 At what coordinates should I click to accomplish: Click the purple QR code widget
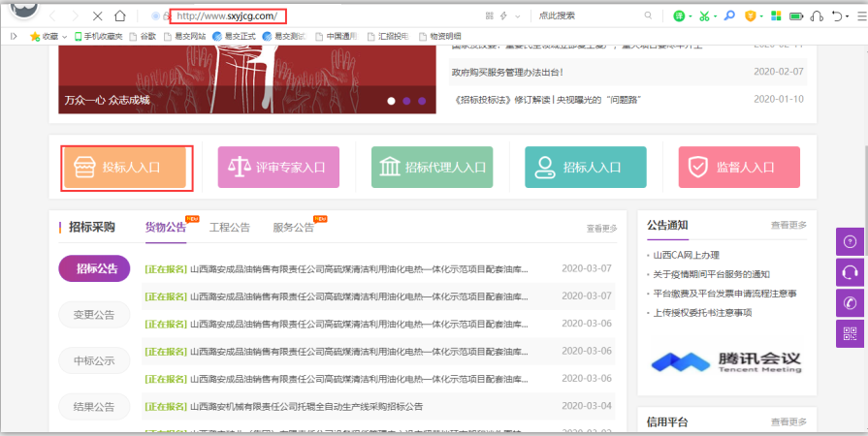pyautogui.click(x=850, y=333)
